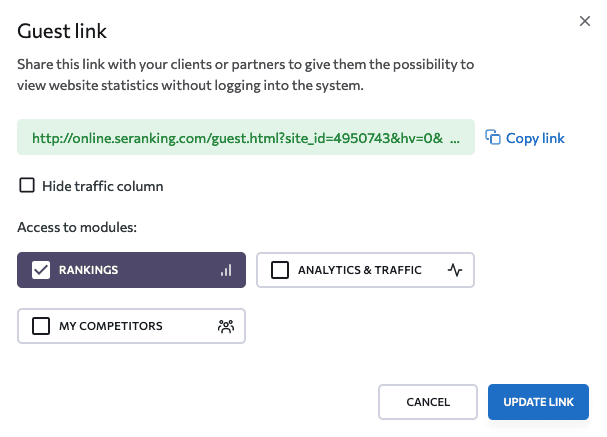This screenshot has height=437, width=607.
Task: Click the pulse icon in Analytics & Traffic
Action: tap(455, 270)
